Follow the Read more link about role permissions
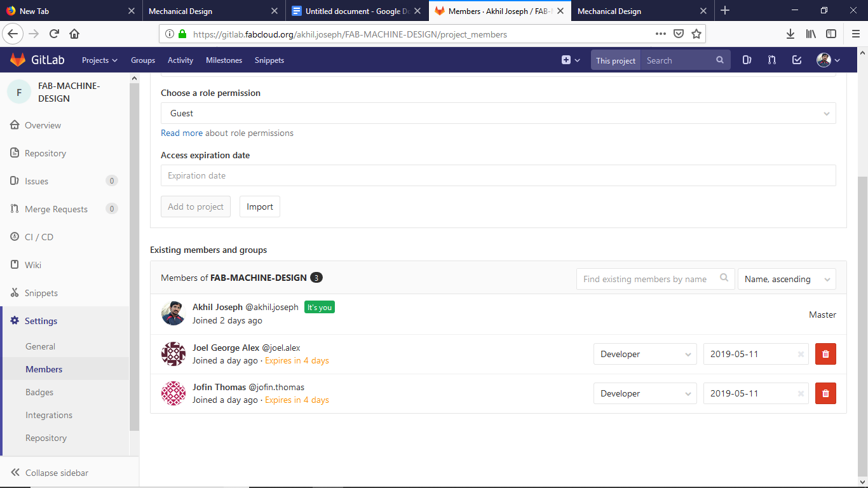This screenshot has height=488, width=868. click(x=182, y=133)
